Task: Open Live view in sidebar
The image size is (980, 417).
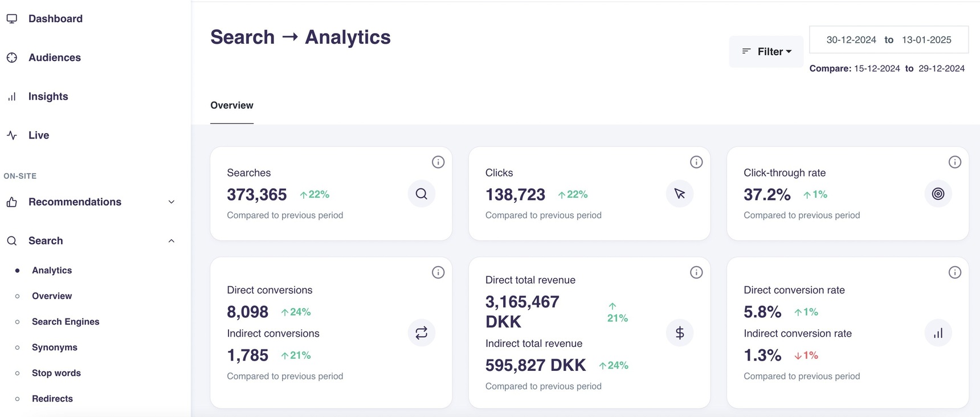Action: [x=39, y=135]
